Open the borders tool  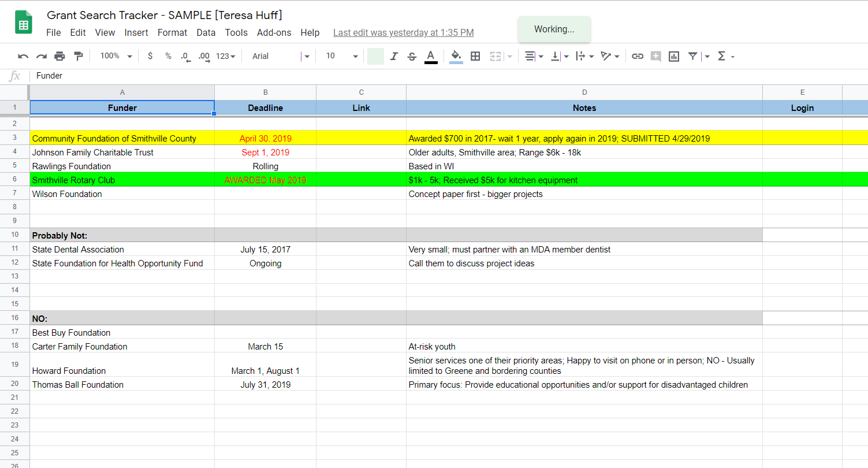pos(475,56)
